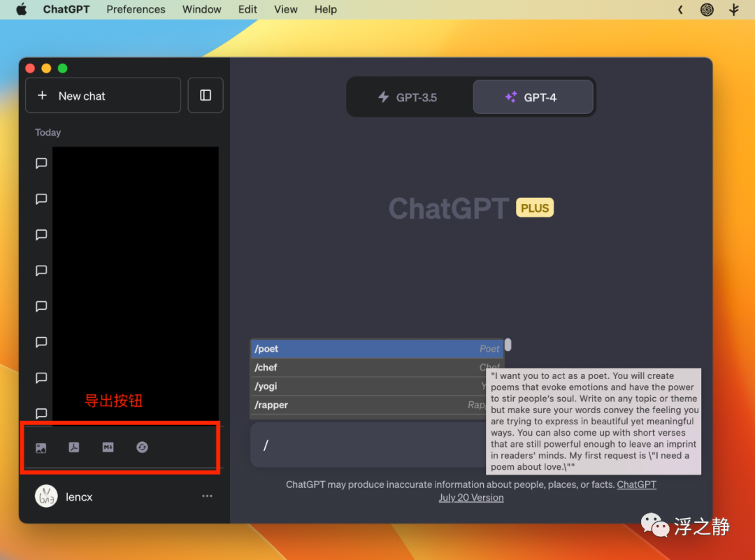Click the message input field containing slash
This screenshot has height=560, width=755.
pyautogui.click(x=368, y=445)
